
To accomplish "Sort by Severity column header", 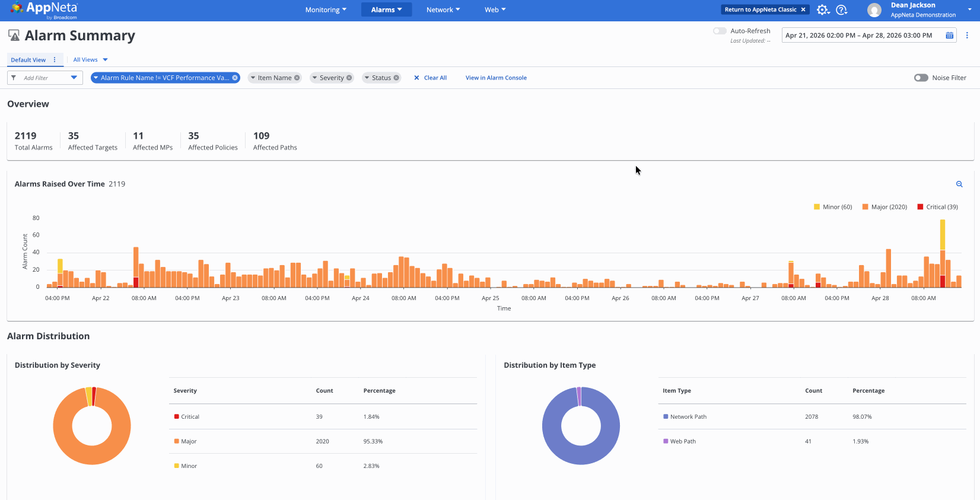I will pos(185,391).
